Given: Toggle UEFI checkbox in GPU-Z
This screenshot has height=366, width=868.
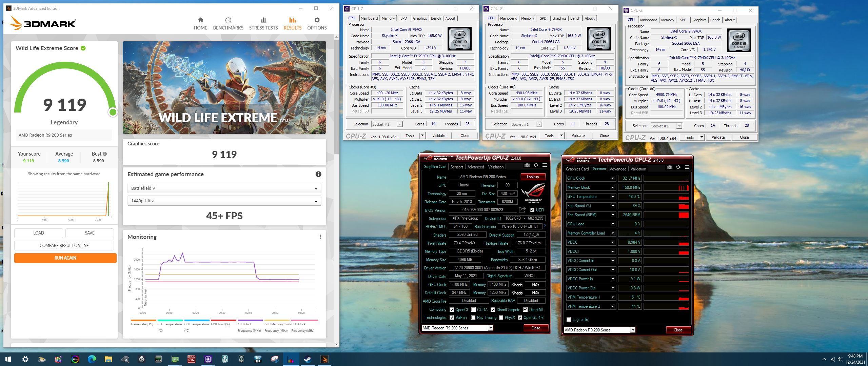Looking at the screenshot, I should 532,210.
